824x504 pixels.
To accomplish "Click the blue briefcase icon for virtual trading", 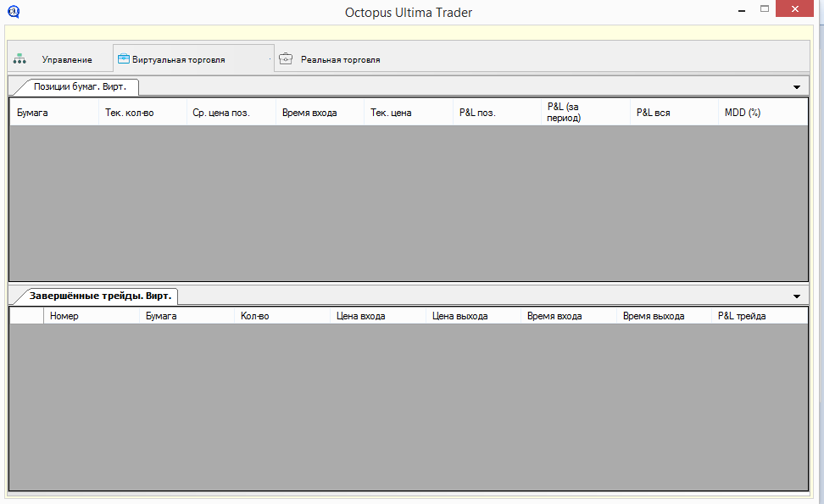I will [124, 58].
